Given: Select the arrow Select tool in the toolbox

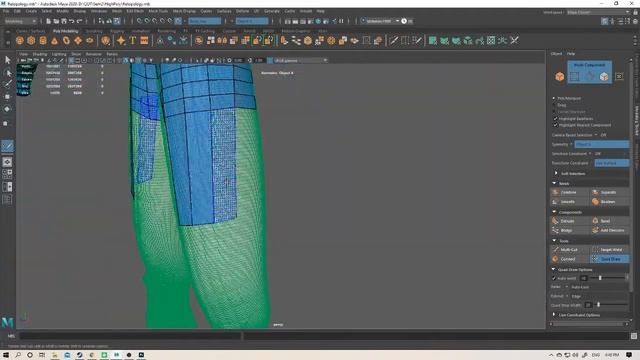Looking at the screenshot, I should coord(7,60).
